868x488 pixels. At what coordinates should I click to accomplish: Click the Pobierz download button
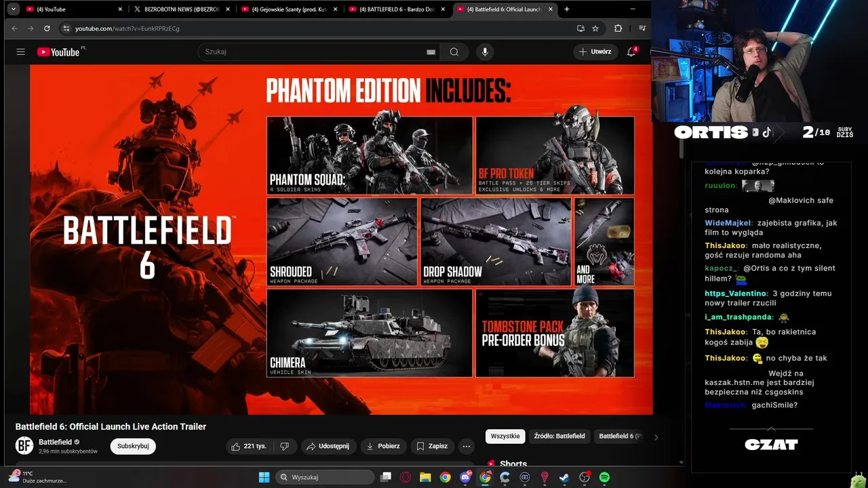[383, 446]
